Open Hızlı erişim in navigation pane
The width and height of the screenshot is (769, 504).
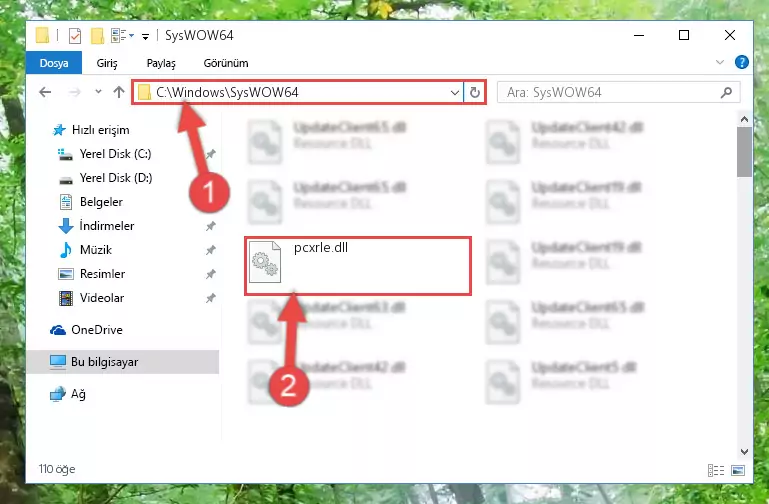pyautogui.click(x=100, y=130)
